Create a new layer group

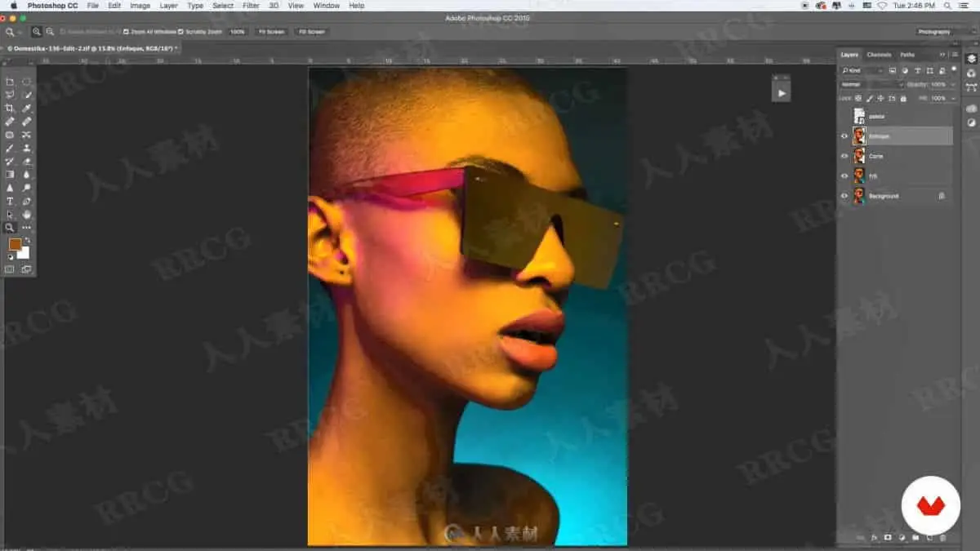915,538
